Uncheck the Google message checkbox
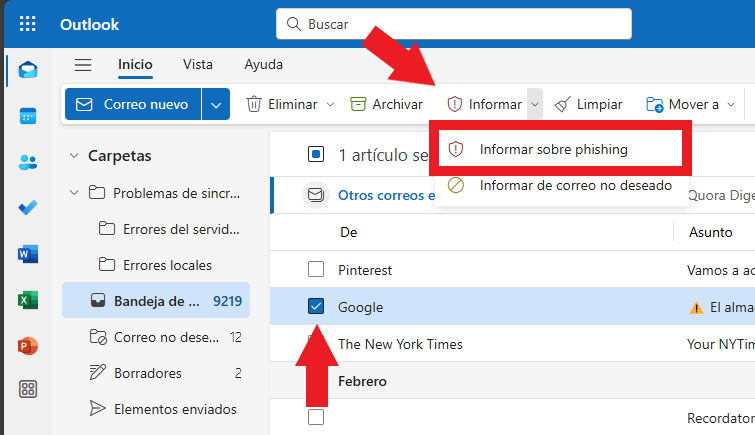The height and width of the screenshot is (435, 755). pyautogui.click(x=316, y=306)
